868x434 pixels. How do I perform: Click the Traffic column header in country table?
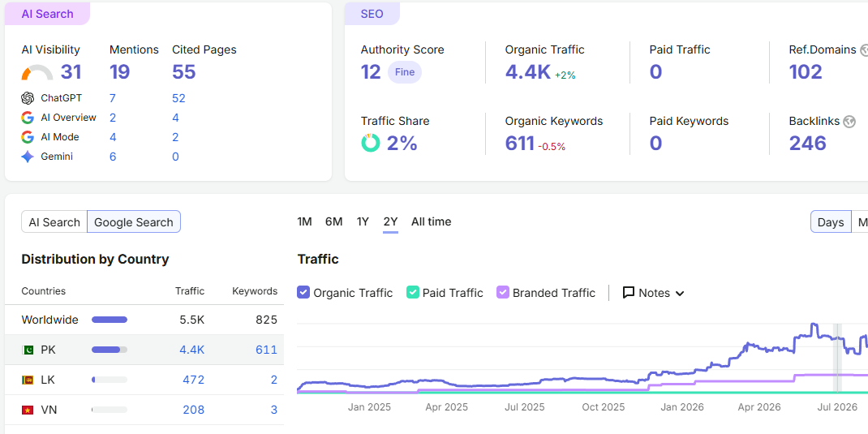pos(190,291)
